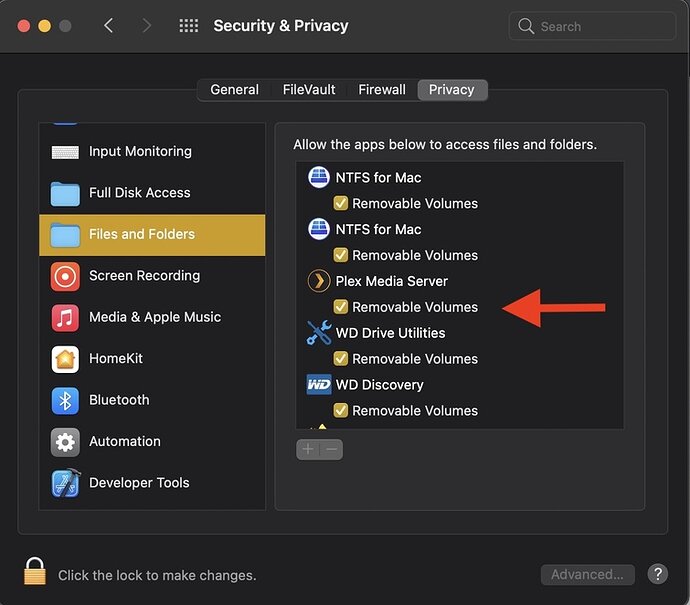Select Full Disk Access category

click(152, 193)
